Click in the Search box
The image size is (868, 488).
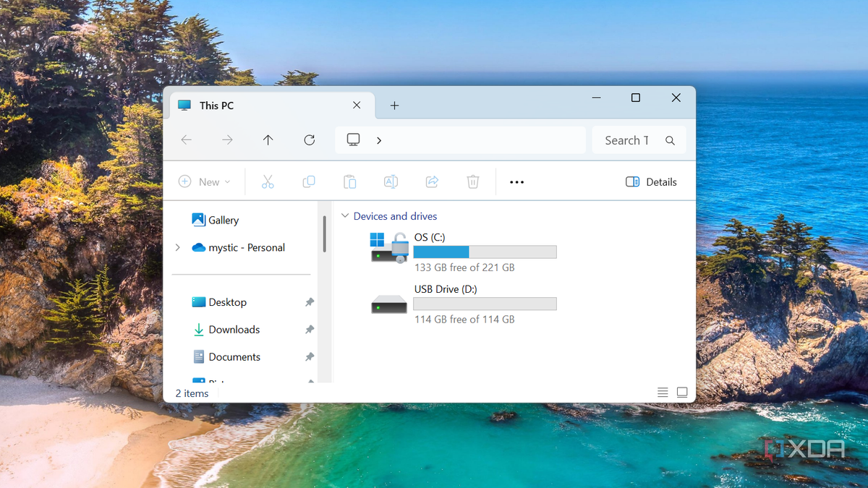click(639, 140)
